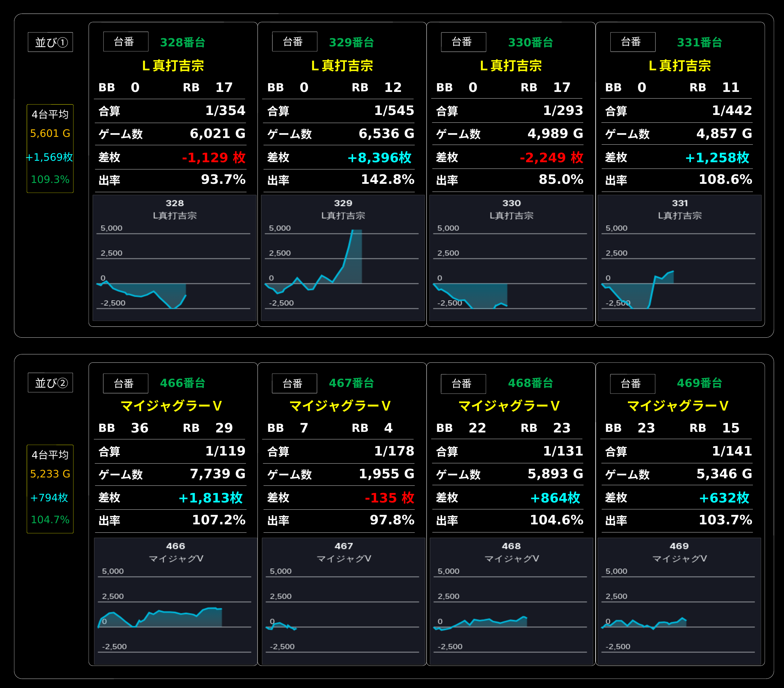This screenshot has height=688, width=784.
Task: Click the 1/141 combined probability value
Action: pos(732,451)
